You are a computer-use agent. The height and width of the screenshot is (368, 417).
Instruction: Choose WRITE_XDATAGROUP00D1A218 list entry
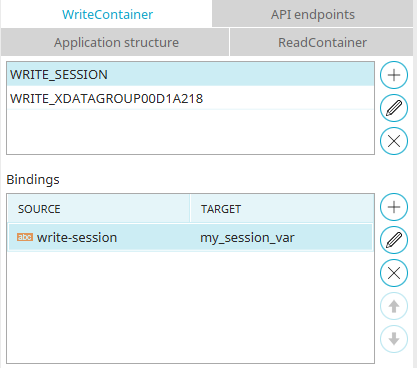click(x=190, y=98)
